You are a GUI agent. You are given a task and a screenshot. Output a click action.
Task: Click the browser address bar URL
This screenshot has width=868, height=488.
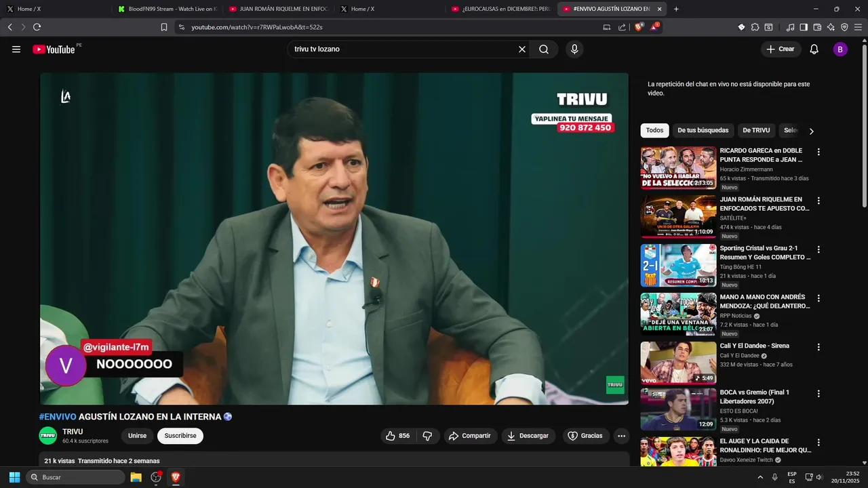tap(256, 27)
